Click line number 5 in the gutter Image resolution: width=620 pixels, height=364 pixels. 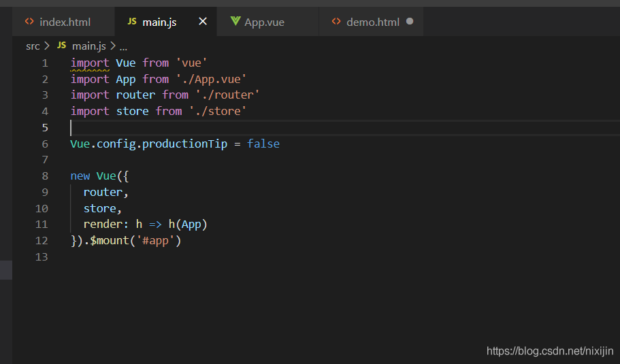(45, 128)
